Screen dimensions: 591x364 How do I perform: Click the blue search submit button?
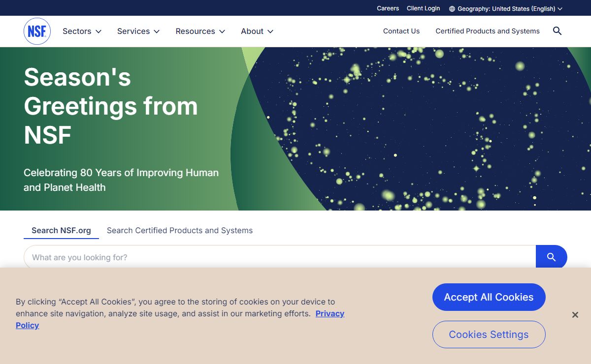click(552, 257)
